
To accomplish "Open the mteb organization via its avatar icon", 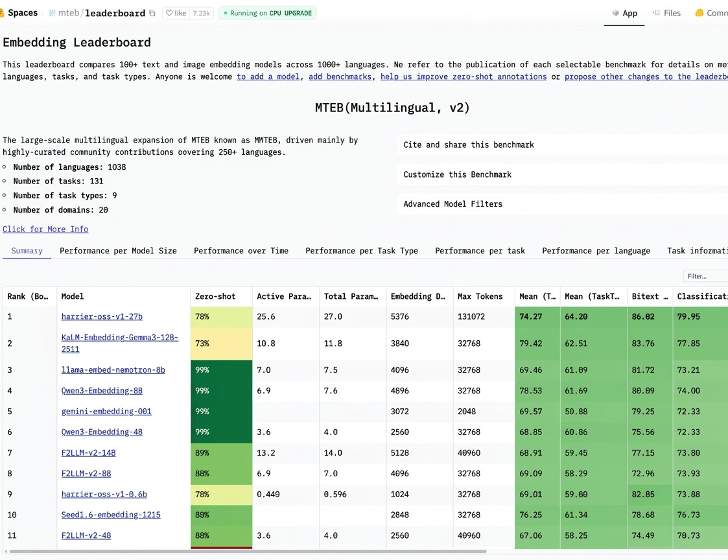I will (52, 12).
